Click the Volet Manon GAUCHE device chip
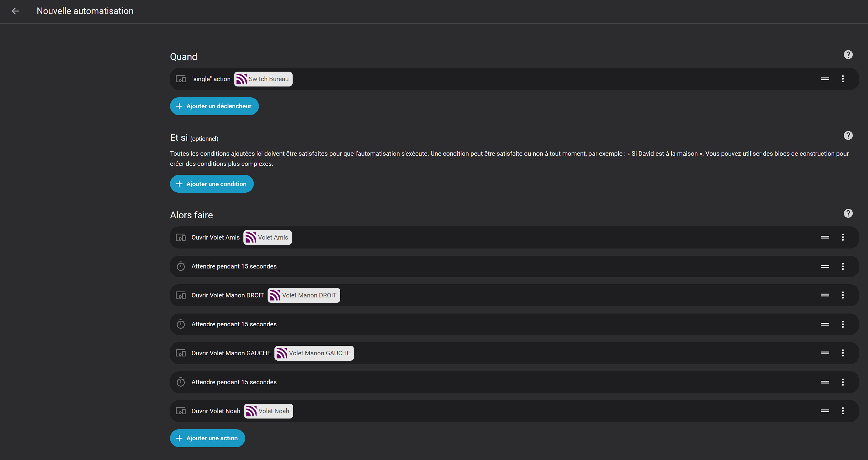The height and width of the screenshot is (460, 868). pos(314,353)
